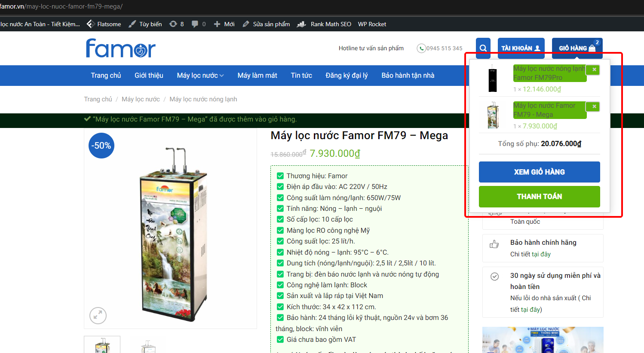The width and height of the screenshot is (644, 353).
Task: Open the search magnifier button
Action: point(483,48)
